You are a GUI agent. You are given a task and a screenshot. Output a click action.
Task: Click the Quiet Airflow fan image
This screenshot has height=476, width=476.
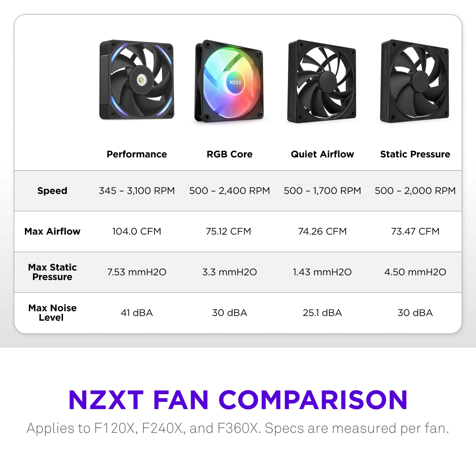[x=322, y=81]
